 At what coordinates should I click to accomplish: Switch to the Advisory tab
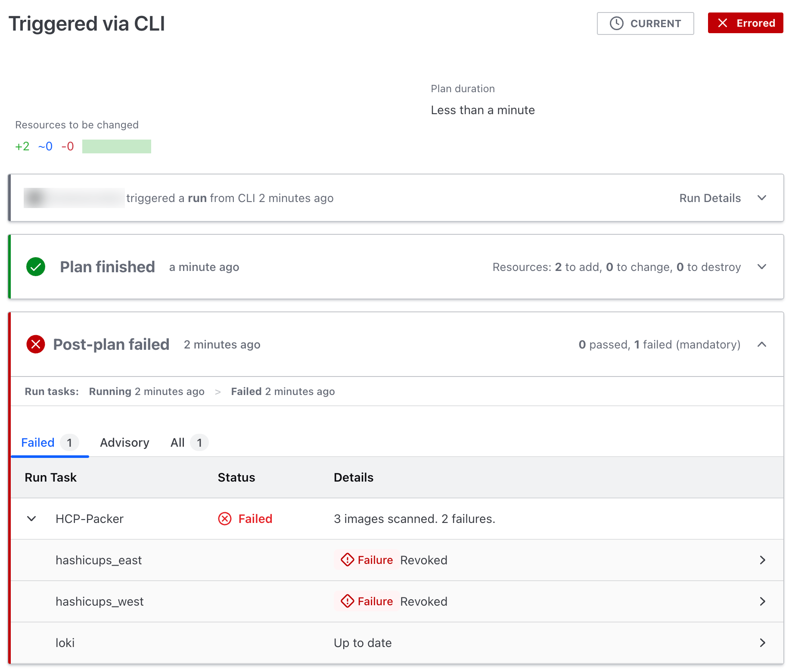tap(124, 442)
